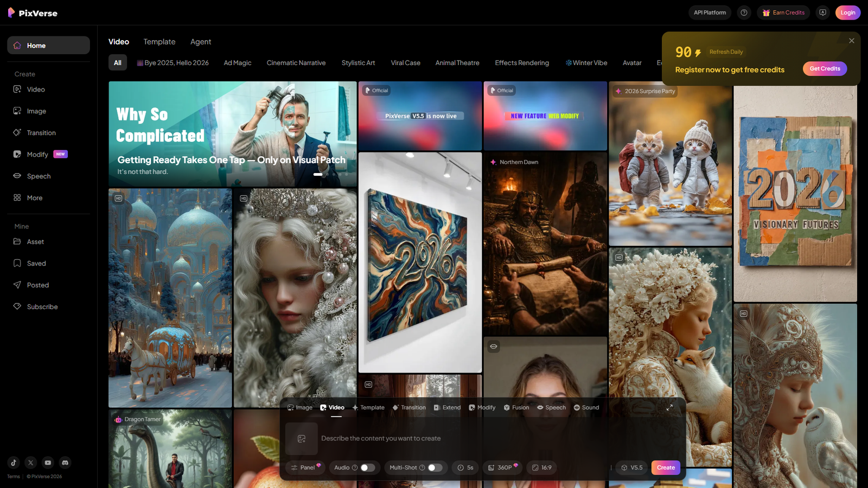Open the V5.5 model version selector

click(x=631, y=467)
